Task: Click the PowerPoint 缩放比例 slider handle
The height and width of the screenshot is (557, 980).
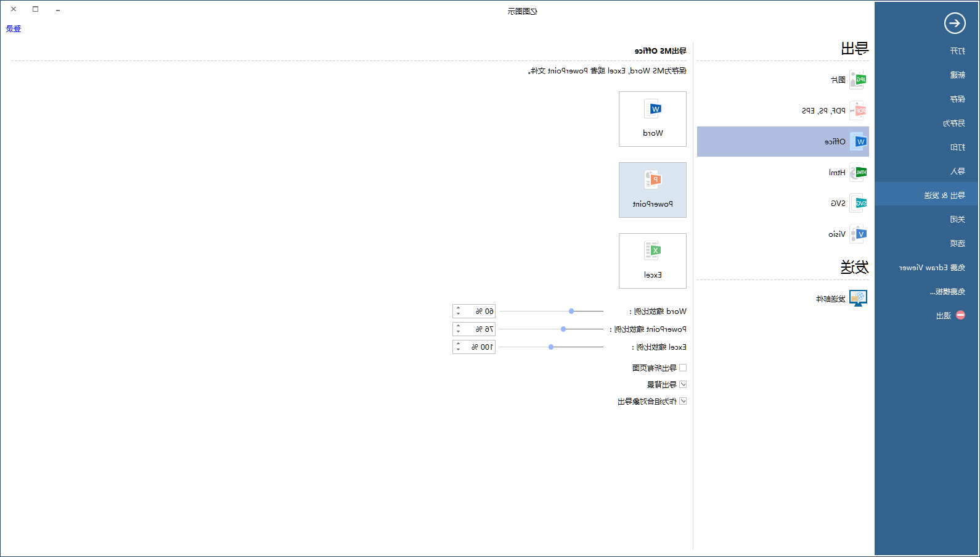Action: 563,329
